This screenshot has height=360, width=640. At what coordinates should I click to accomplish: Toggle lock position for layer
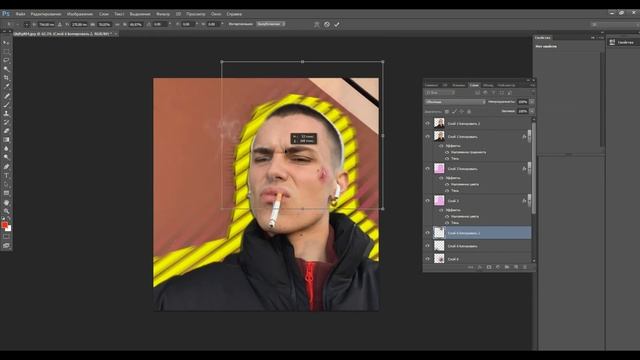pyautogui.click(x=462, y=111)
